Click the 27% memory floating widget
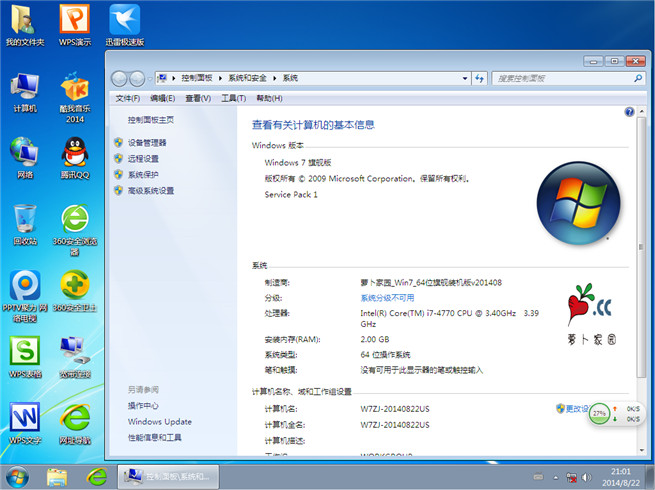Viewport: 655px width, 490px height. point(599,413)
